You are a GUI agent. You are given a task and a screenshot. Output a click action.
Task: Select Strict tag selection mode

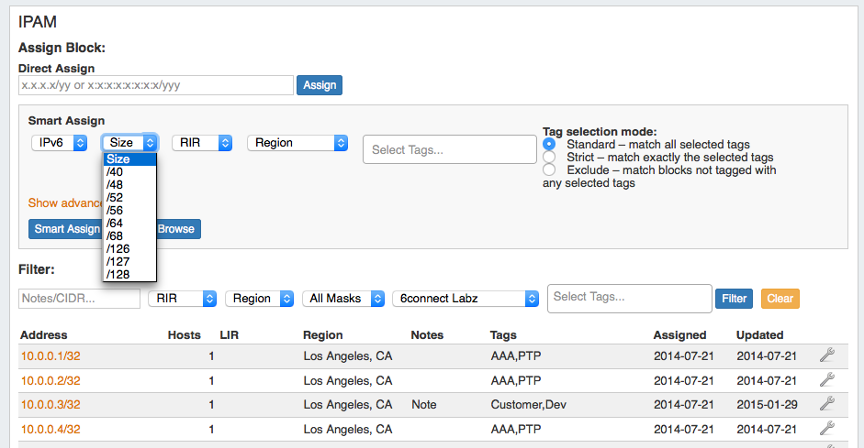pyautogui.click(x=548, y=157)
